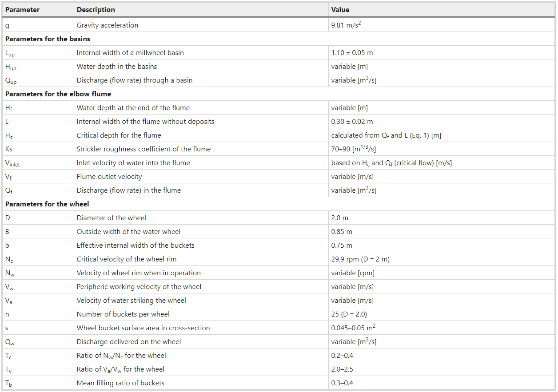Select the Gravity acceleration description cell
The width and height of the screenshot is (558, 392).
point(108,25)
